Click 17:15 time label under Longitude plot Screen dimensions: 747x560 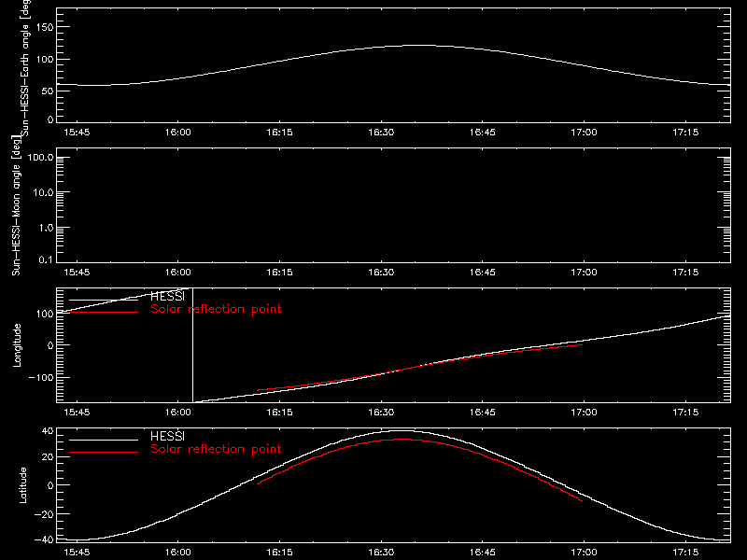click(685, 413)
